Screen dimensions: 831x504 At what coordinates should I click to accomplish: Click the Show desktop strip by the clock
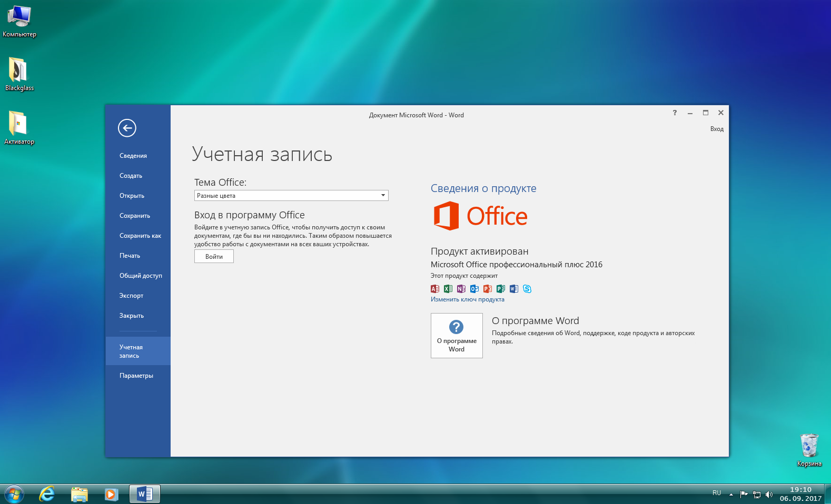[x=827, y=494]
